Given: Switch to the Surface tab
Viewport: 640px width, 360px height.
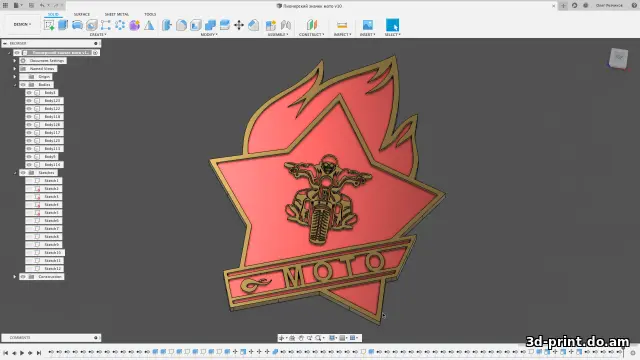Looking at the screenshot, I should click(82, 14).
